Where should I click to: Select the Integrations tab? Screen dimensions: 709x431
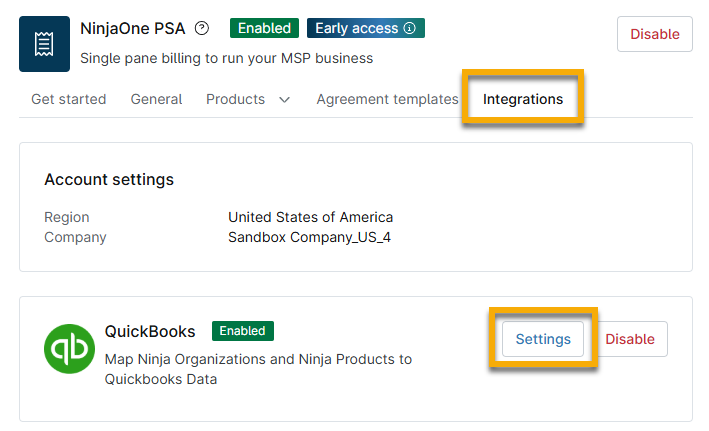pos(523,99)
